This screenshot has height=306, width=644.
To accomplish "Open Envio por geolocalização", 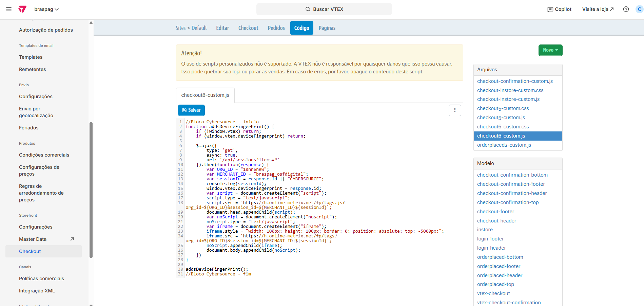I will [x=36, y=112].
